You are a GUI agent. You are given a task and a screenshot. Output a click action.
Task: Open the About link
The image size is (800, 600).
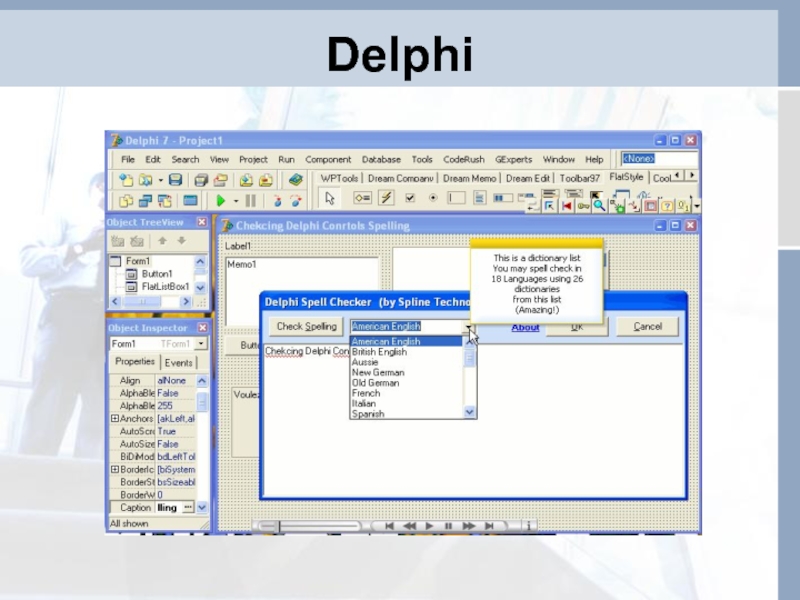[525, 328]
